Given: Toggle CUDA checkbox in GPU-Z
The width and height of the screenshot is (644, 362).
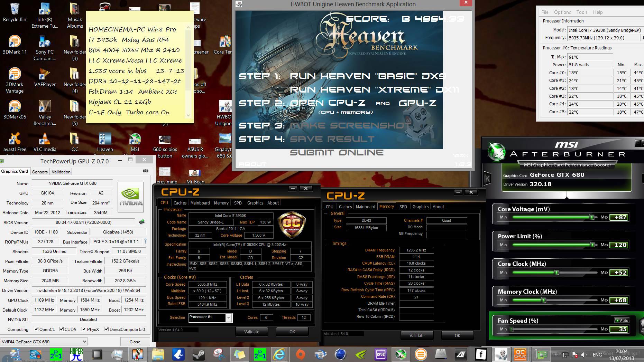Looking at the screenshot, I should 61,329.
